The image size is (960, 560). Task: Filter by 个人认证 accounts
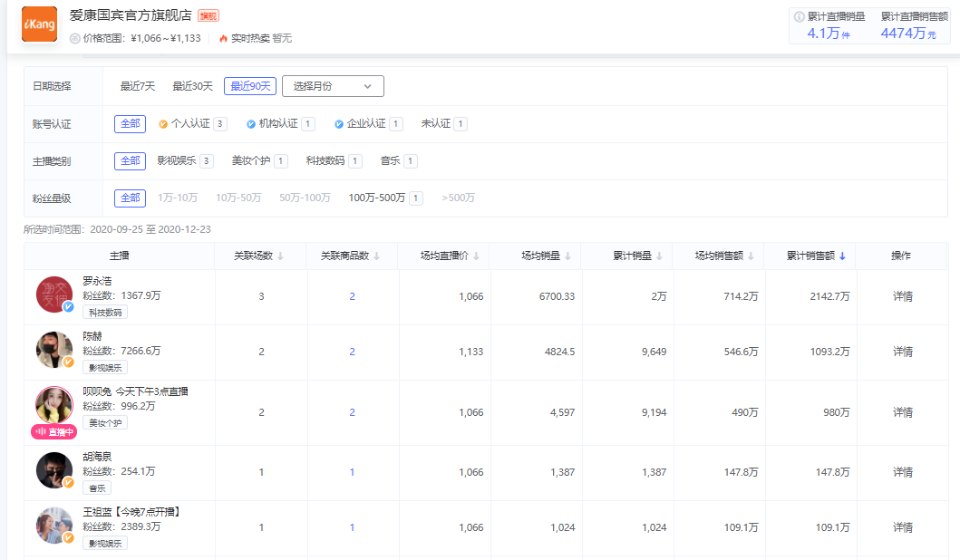(x=192, y=123)
